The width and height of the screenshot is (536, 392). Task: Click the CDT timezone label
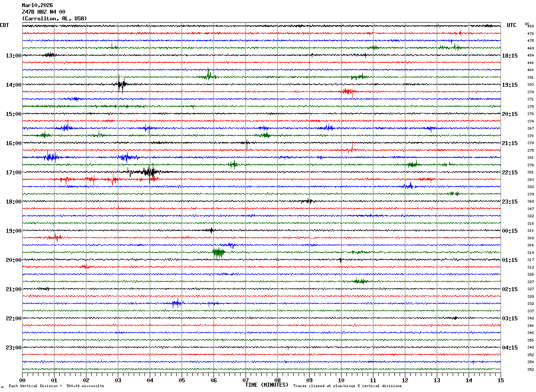[4, 25]
